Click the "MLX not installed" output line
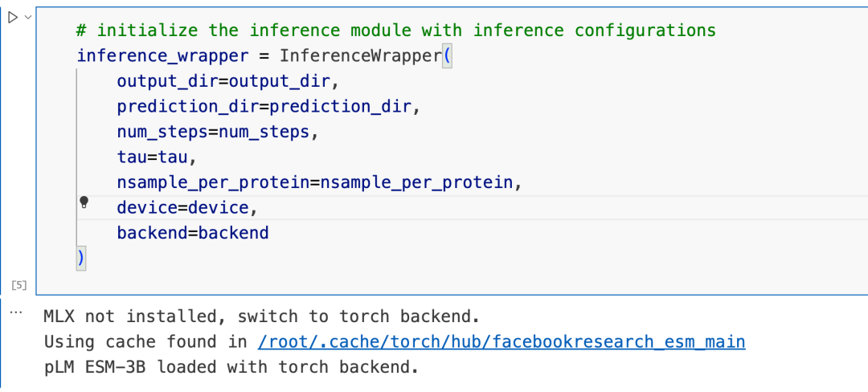This screenshot has height=392, width=868. tap(261, 316)
